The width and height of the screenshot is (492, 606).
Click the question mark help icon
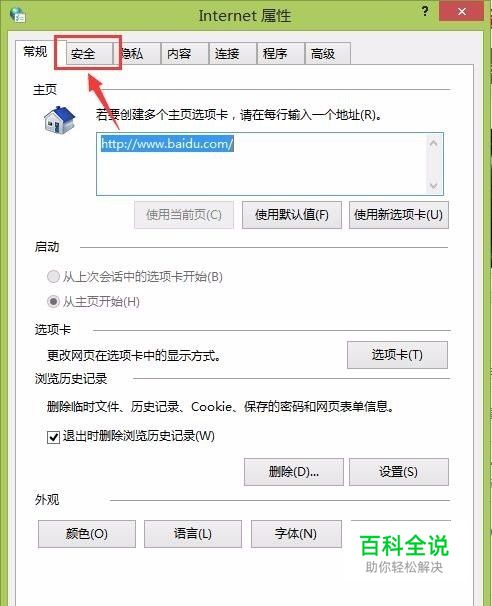tap(425, 11)
